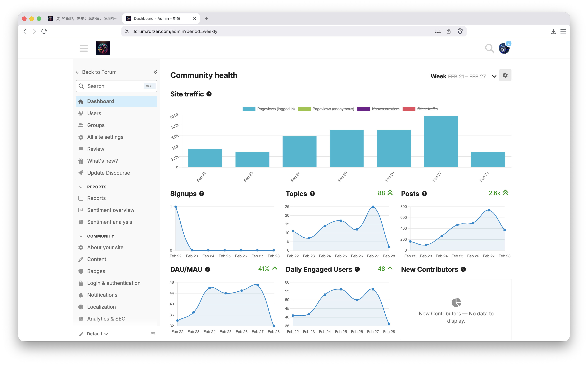The width and height of the screenshot is (588, 365).
Task: Open the Topics report heading link
Action: click(296, 194)
